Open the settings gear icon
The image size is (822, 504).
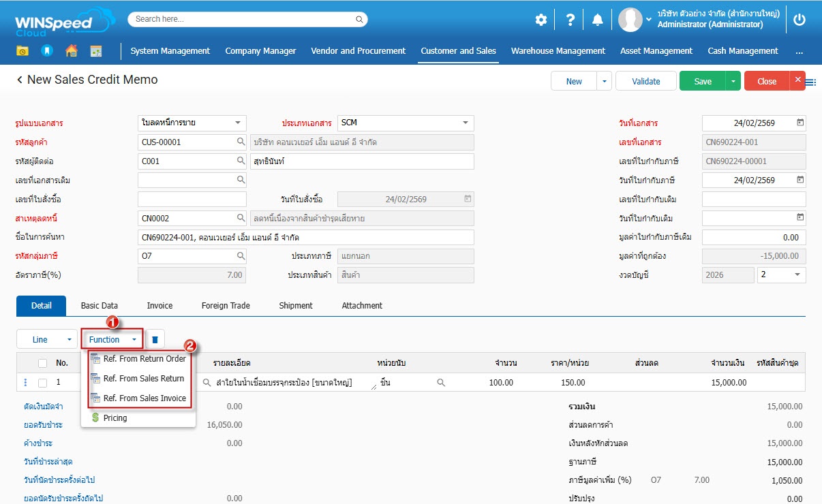pyautogui.click(x=541, y=20)
